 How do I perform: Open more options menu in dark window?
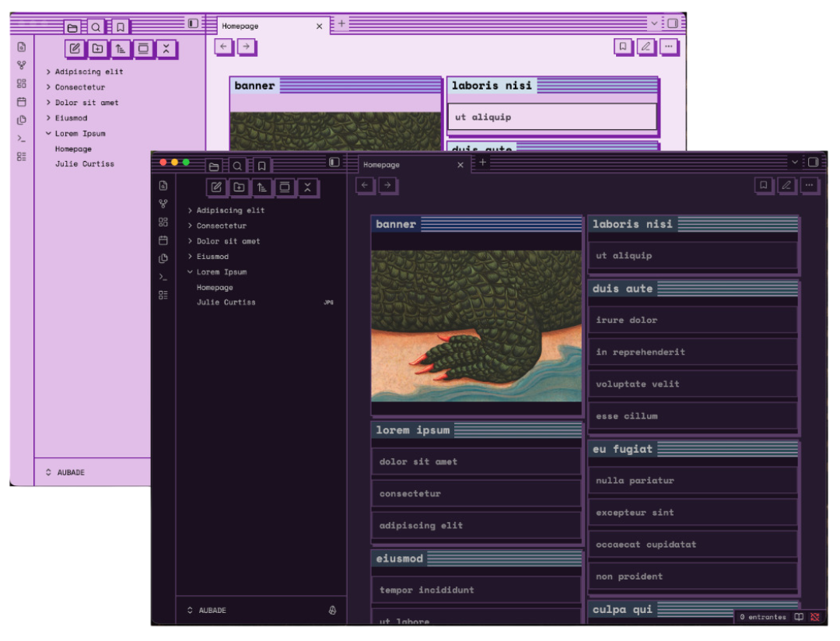pos(809,185)
